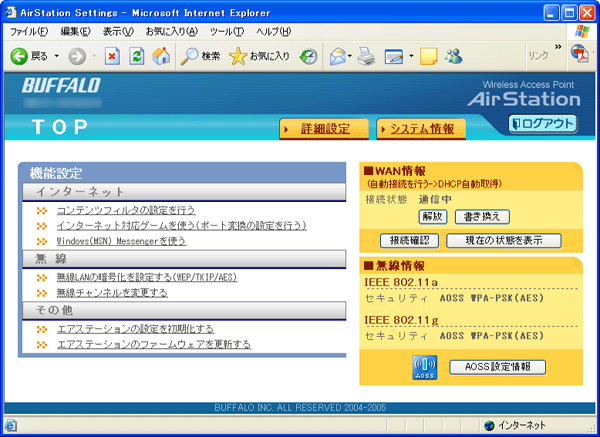The width and height of the screenshot is (600, 437).
Task: Click the Print icon in the toolbar
Action: pos(367,57)
